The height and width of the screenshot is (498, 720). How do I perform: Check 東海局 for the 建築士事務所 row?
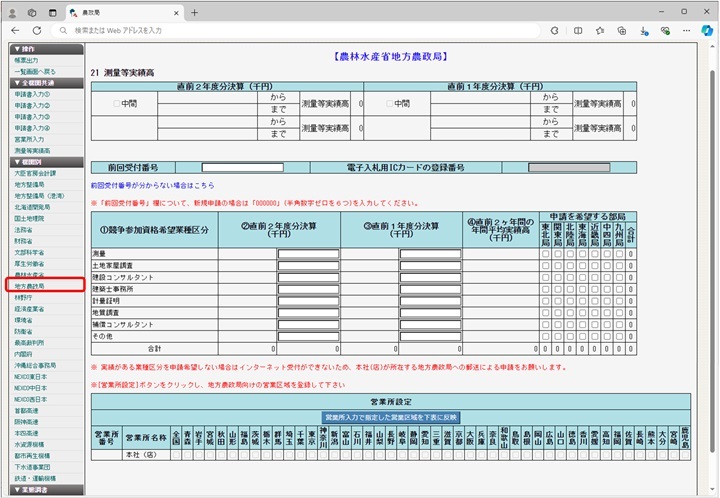[582, 289]
